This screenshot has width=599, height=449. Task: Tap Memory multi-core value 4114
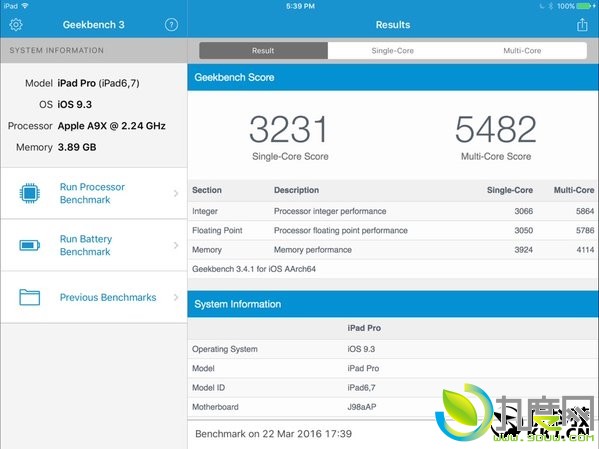pos(585,250)
